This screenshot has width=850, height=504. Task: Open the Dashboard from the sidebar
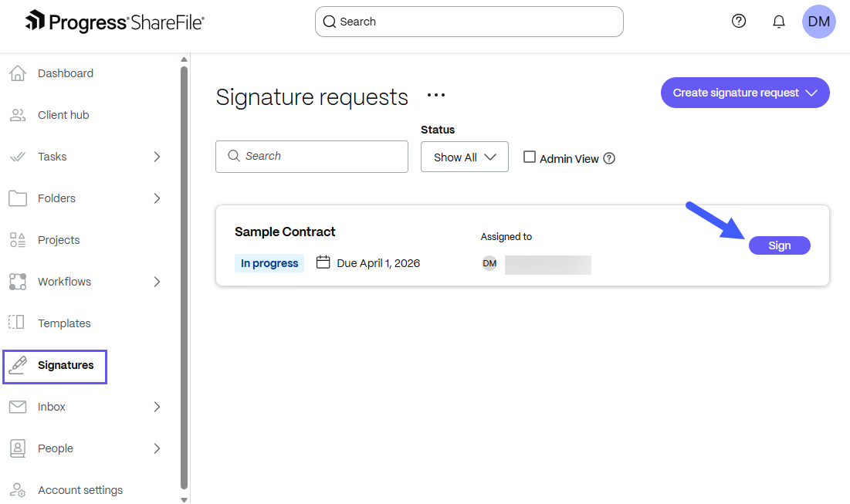click(66, 73)
